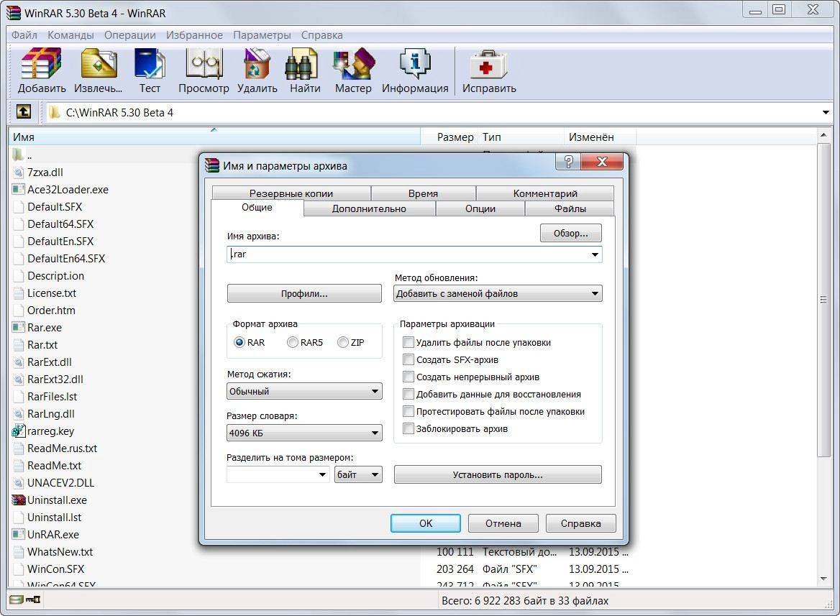Switch to Время tab
840x616 pixels.
[423, 193]
